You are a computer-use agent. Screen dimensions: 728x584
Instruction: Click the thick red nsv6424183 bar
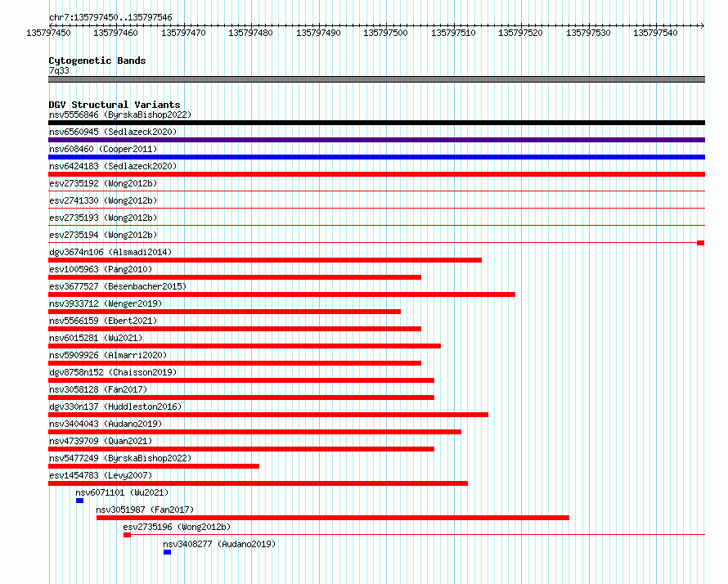tap(376, 174)
